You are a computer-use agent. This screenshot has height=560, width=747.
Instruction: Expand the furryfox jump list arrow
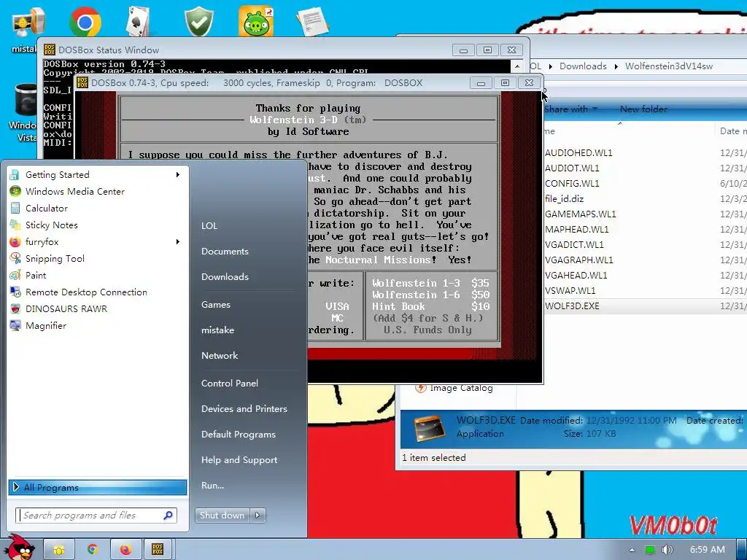[x=178, y=242]
